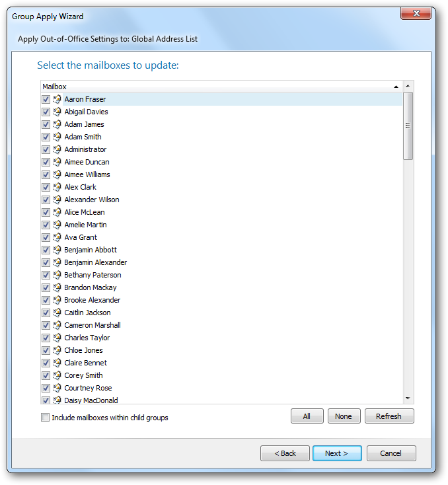Close the Group Apply Wizard window
This screenshot has width=448, height=485.
click(416, 13)
